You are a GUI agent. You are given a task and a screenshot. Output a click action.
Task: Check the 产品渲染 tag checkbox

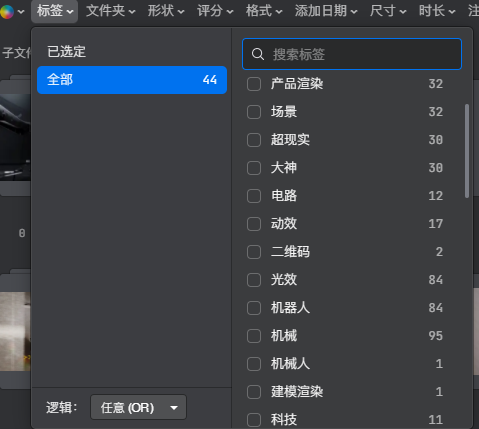click(x=254, y=84)
